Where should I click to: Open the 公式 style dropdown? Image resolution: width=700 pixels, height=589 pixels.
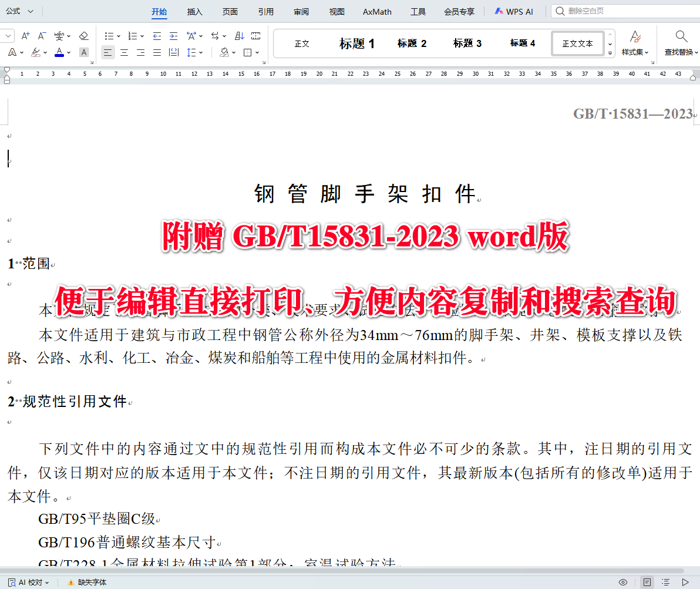(x=19, y=11)
